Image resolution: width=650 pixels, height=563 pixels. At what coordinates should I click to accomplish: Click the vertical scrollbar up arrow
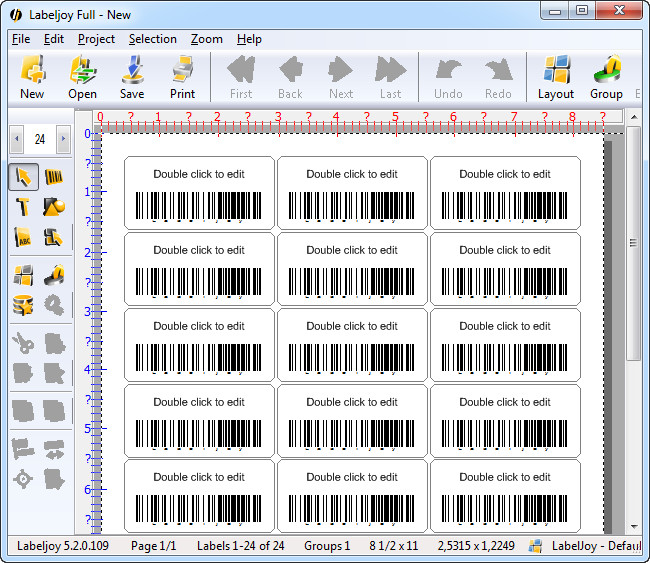pyautogui.click(x=634, y=117)
